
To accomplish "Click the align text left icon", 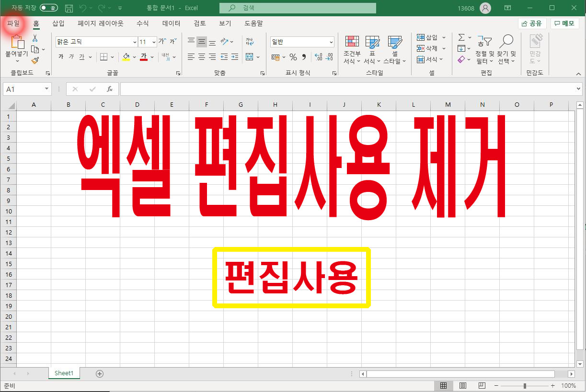I will pos(191,57).
